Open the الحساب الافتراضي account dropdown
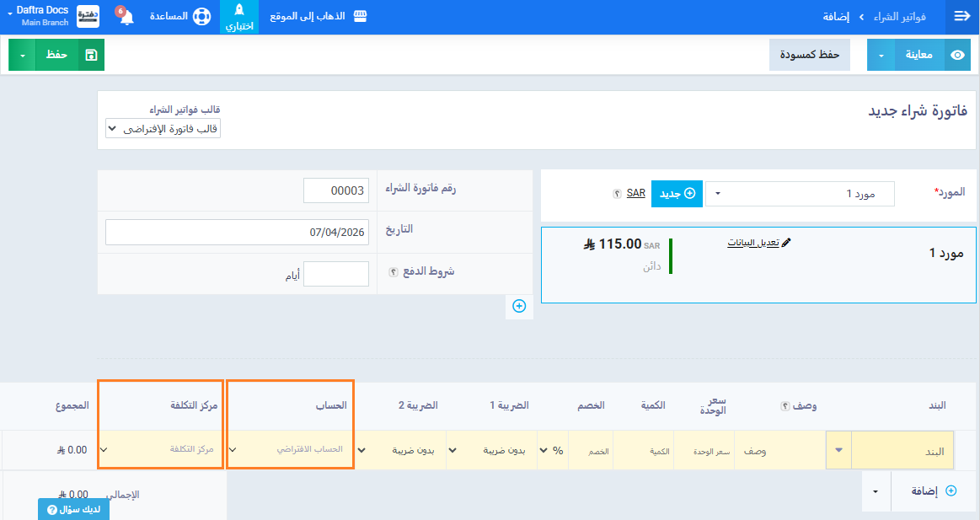This screenshot has width=980, height=520. (291, 450)
